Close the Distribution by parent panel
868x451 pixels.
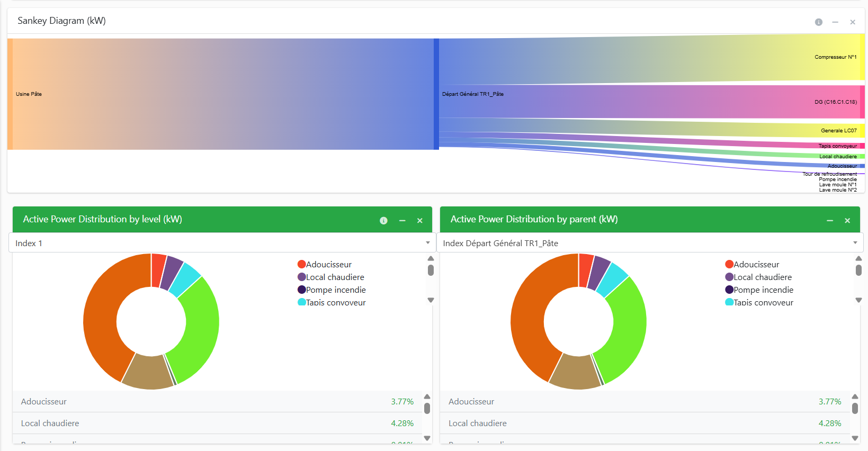847,221
